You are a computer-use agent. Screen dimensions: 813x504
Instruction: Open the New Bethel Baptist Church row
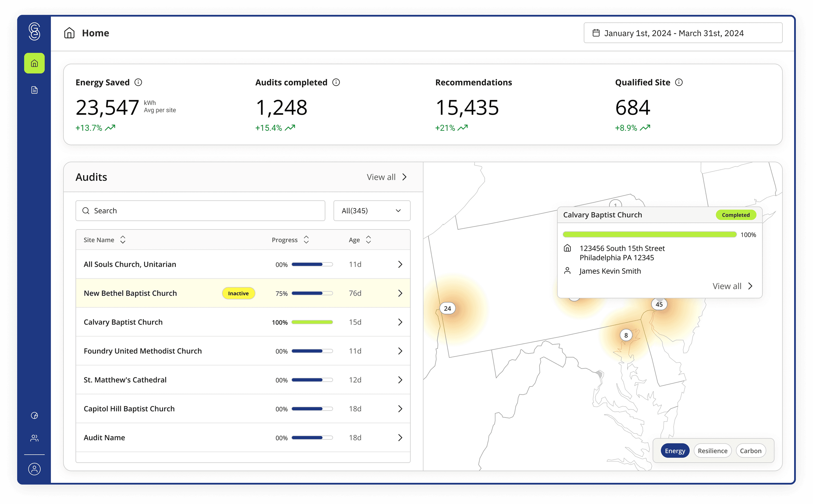point(400,293)
